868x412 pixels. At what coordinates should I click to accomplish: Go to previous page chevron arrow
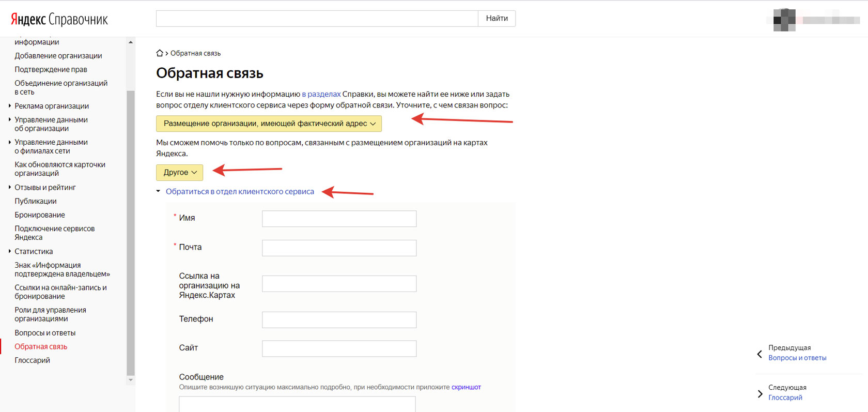760,354
